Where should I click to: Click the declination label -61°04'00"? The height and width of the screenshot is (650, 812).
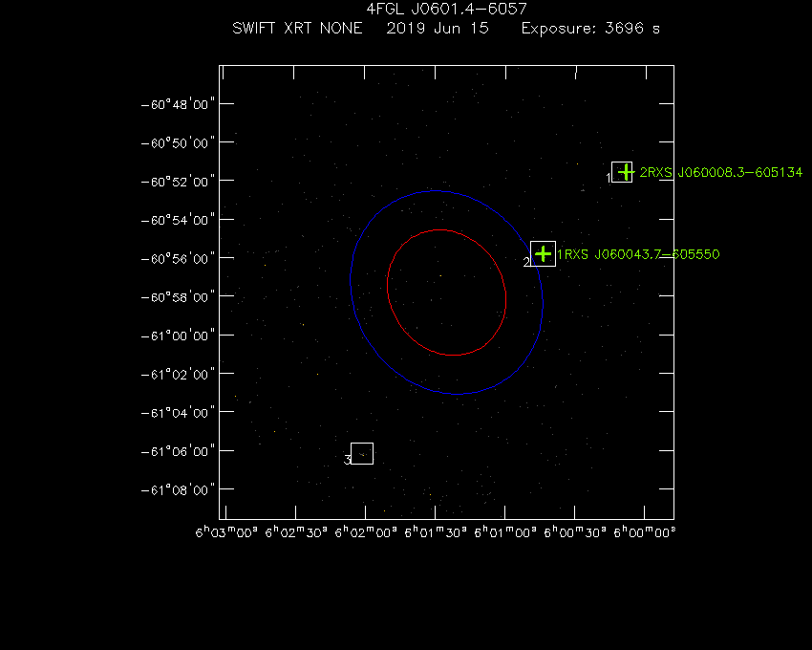click(x=178, y=413)
